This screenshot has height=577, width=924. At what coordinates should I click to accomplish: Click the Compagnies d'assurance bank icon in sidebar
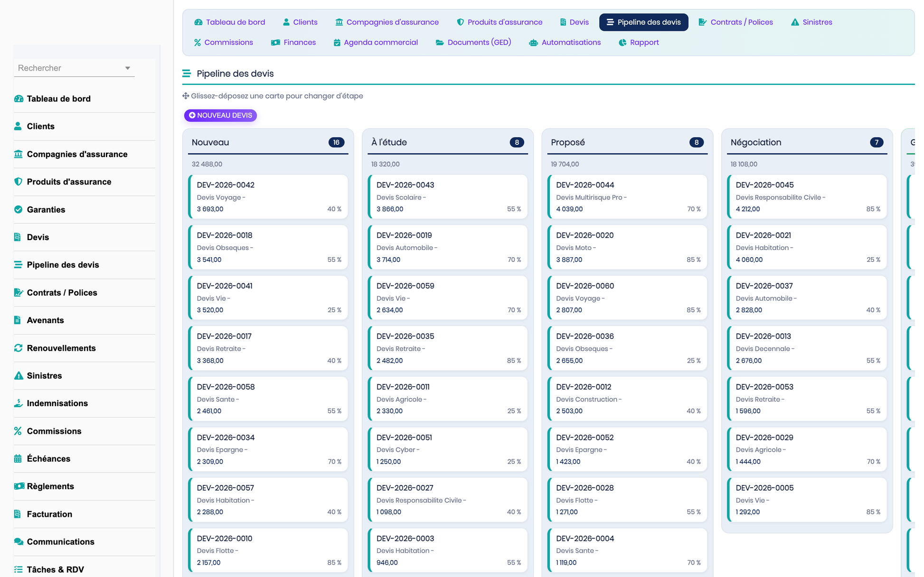coord(19,154)
